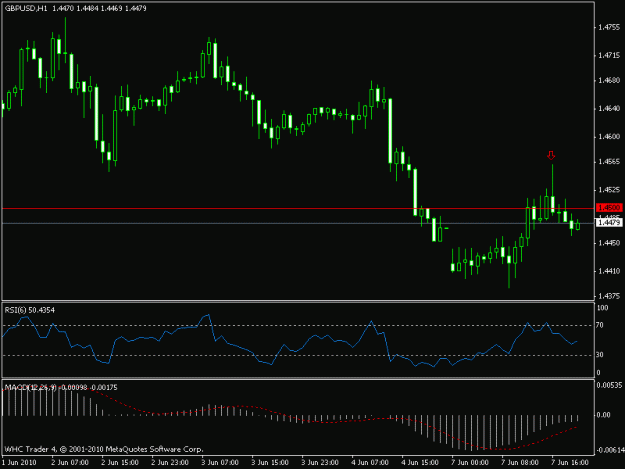
Task: Click the WHC Trader 4 MetaQuotes copyright text
Action: click(104, 449)
